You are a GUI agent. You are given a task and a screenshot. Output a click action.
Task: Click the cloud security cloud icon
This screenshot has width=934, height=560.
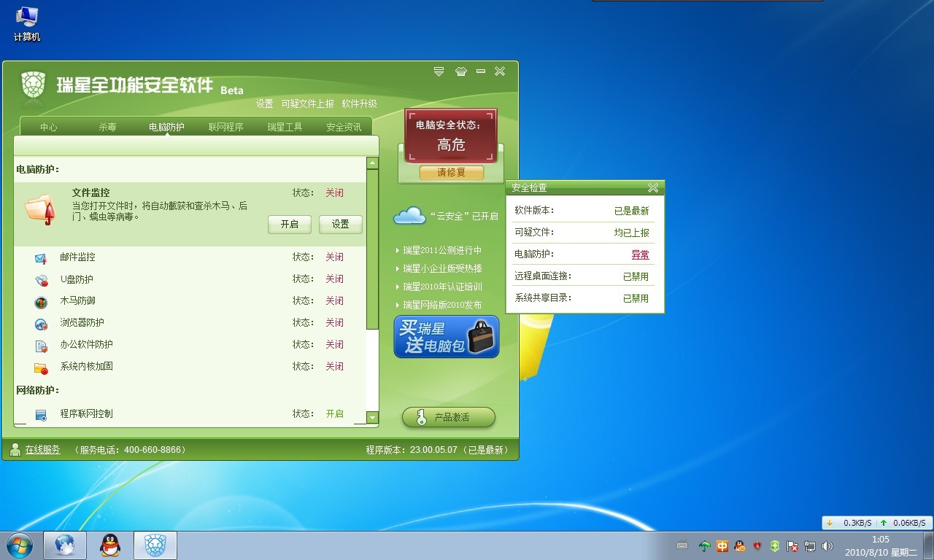tap(409, 216)
